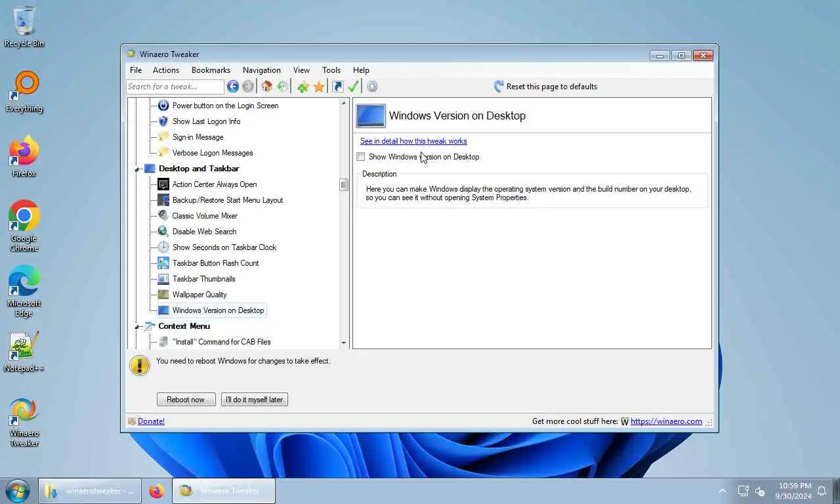The height and width of the screenshot is (504, 840).
Task: Click the network tray icon
Action: (x=743, y=491)
